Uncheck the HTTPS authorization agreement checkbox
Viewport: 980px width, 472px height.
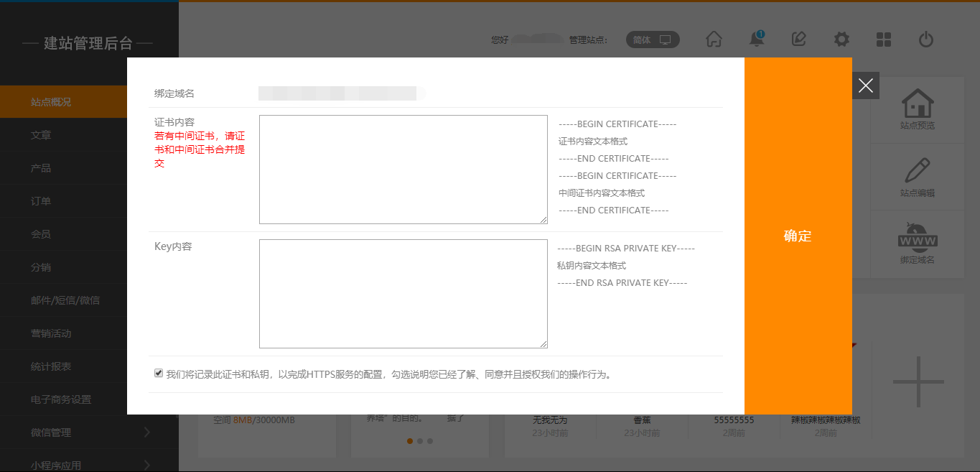(158, 374)
